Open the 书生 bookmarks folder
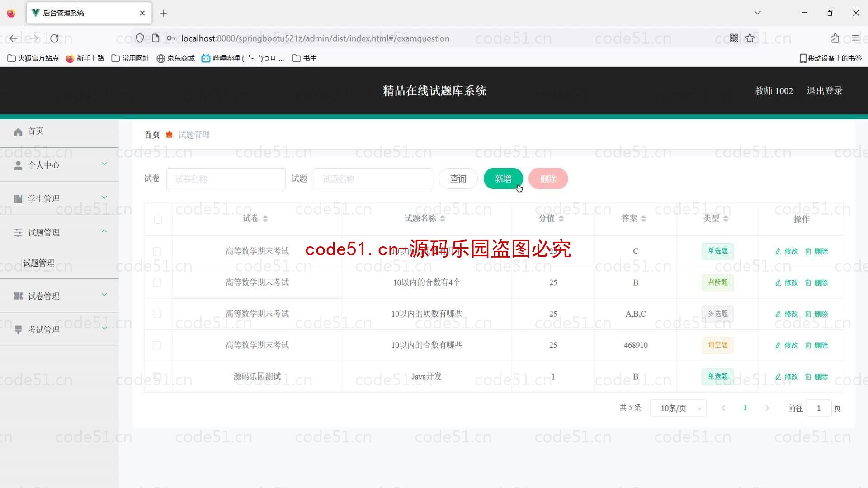The image size is (868, 488). coord(305,58)
